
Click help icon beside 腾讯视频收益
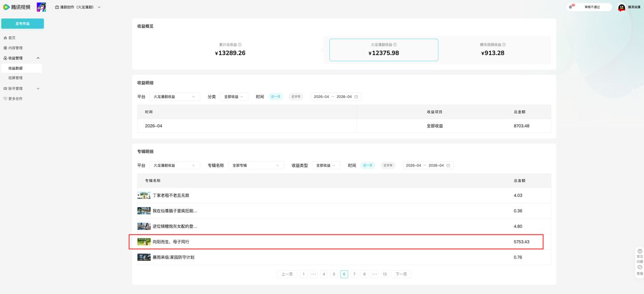[x=504, y=45]
